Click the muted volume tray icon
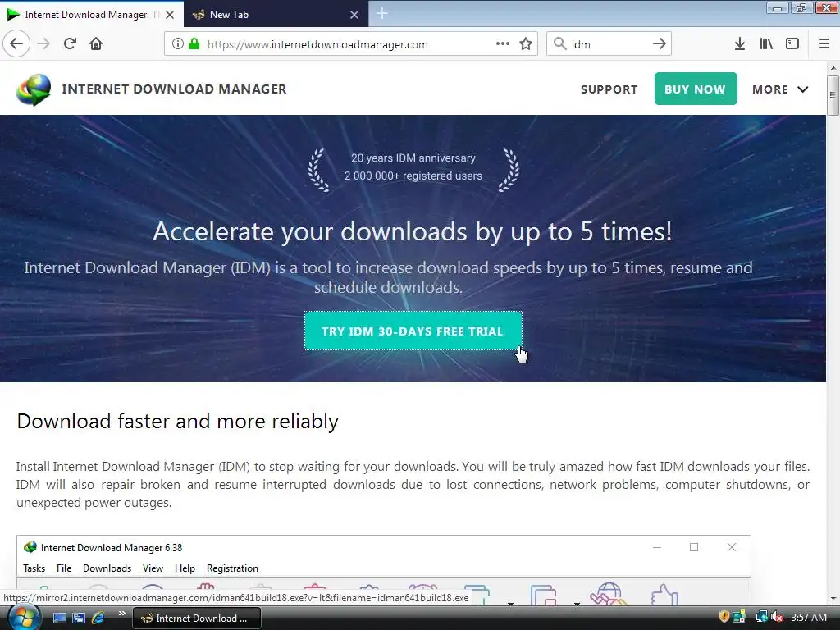Image resolution: width=840 pixels, height=630 pixels. click(778, 617)
